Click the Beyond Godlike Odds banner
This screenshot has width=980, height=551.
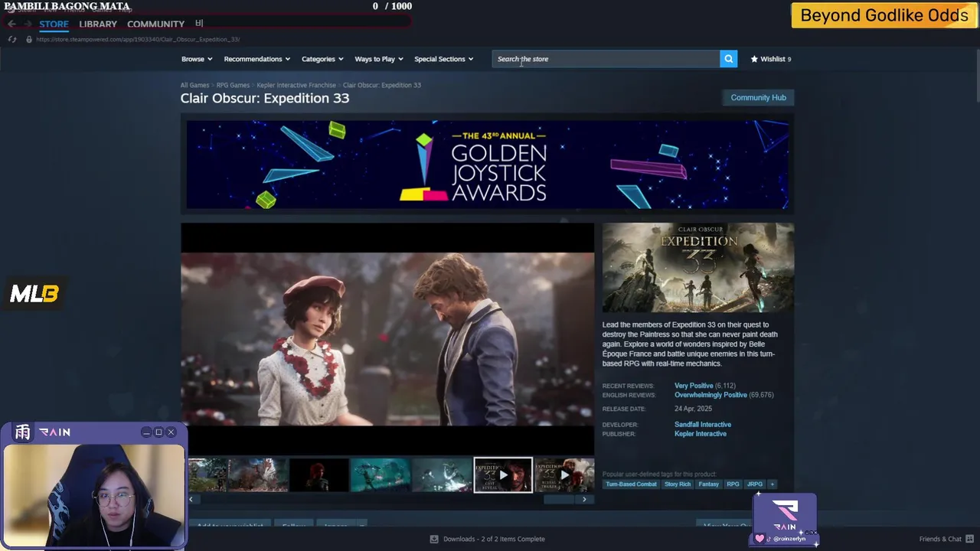884,15
